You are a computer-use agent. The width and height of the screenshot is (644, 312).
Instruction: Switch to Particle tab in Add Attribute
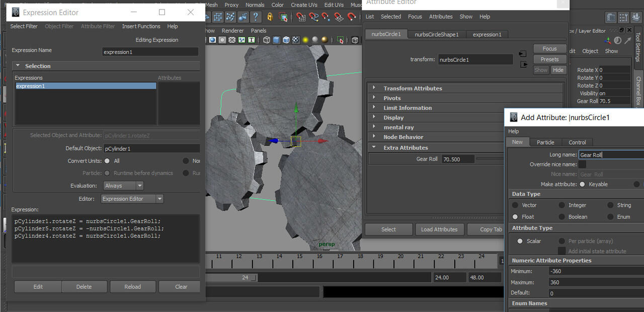point(545,142)
